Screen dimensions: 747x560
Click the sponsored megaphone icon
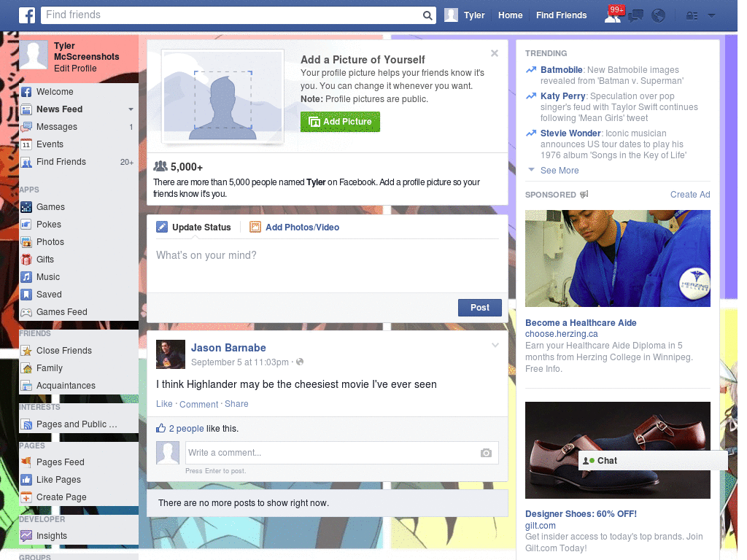point(584,194)
